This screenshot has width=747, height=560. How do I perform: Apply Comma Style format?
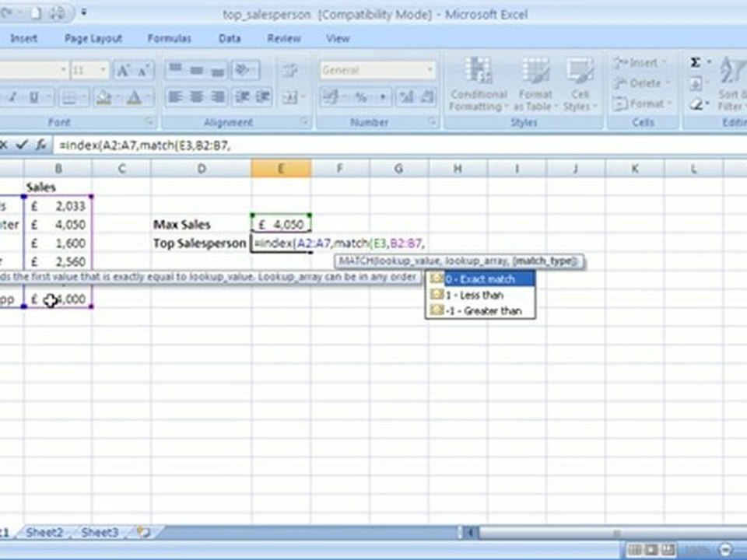click(x=382, y=98)
